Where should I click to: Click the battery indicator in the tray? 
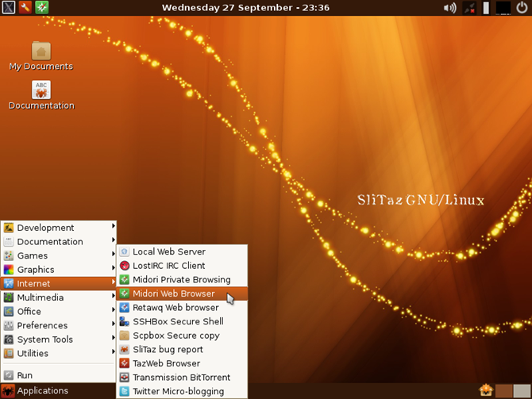[x=486, y=8]
